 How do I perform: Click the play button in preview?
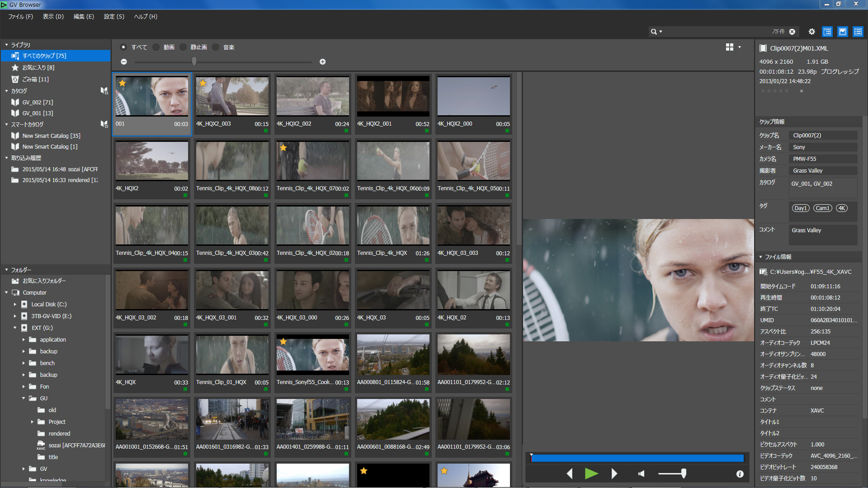pos(591,474)
